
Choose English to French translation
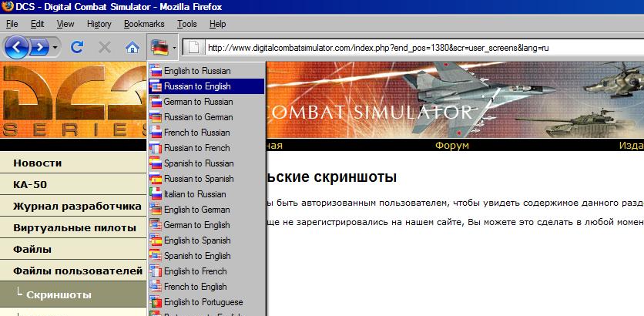206,271
